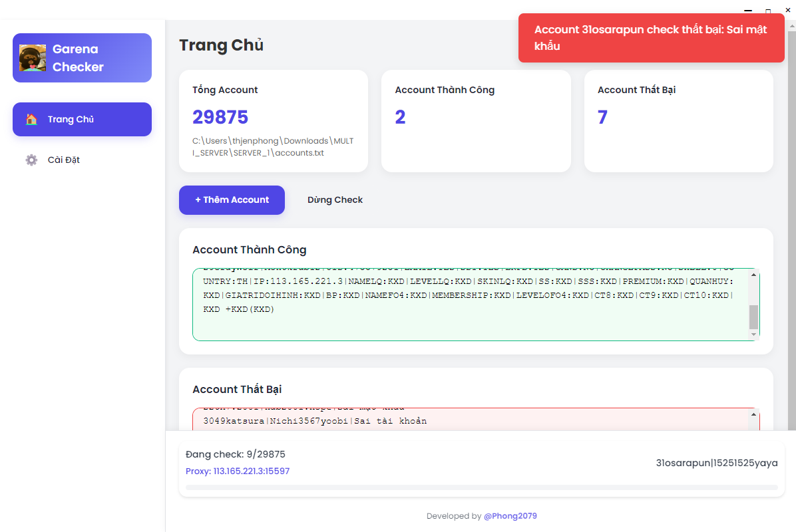Click the blue Proxy address text

coord(238,471)
